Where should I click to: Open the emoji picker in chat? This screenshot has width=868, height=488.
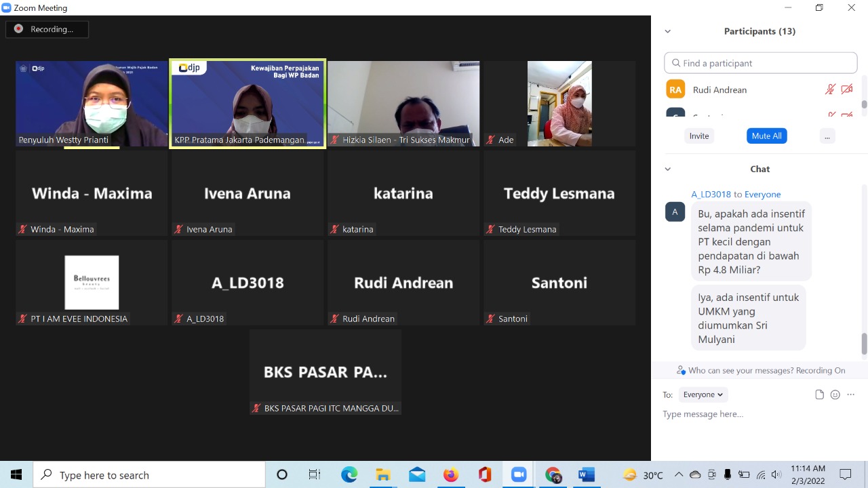[835, 394]
